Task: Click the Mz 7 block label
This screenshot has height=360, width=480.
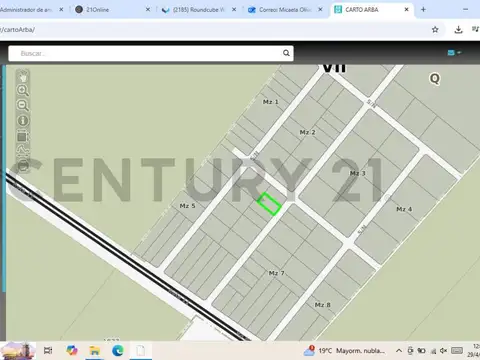Action: point(277,273)
